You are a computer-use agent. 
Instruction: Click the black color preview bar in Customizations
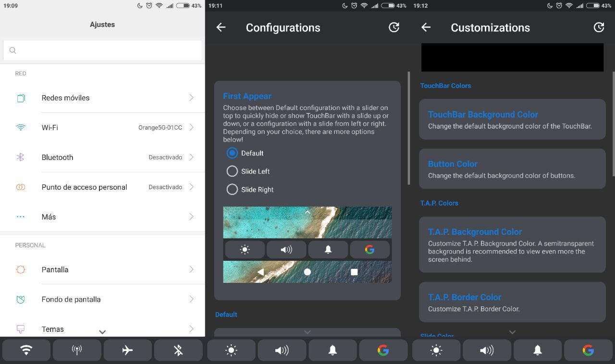point(512,57)
